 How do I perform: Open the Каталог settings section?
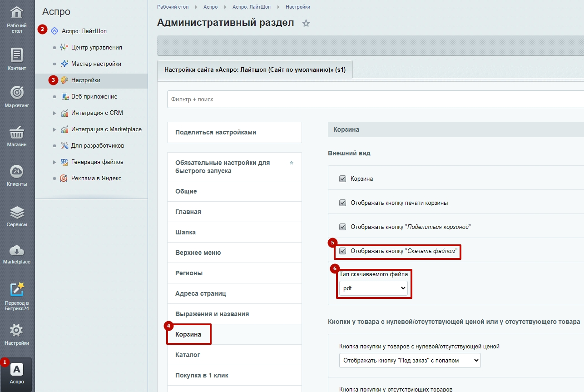pos(234,355)
